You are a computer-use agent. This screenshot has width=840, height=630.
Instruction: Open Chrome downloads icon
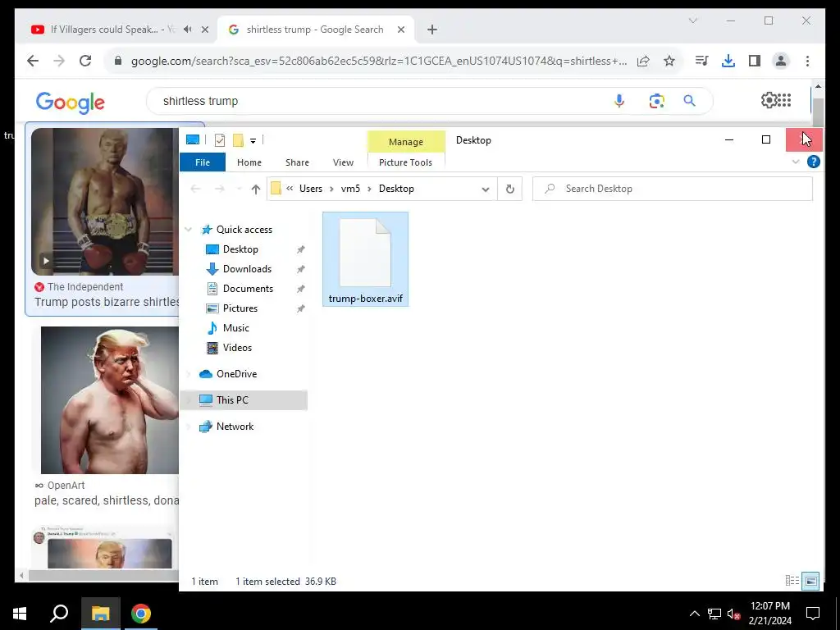coord(728,61)
